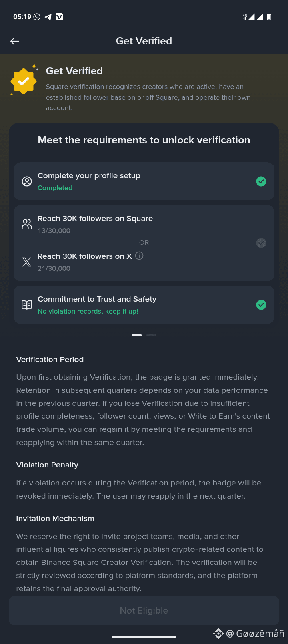Switch to second requirements page indicator

[151, 336]
